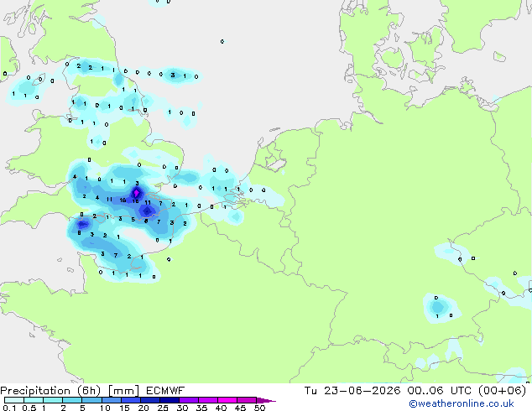
Task: Select the "(6h)" interval label
Action: [89, 391]
